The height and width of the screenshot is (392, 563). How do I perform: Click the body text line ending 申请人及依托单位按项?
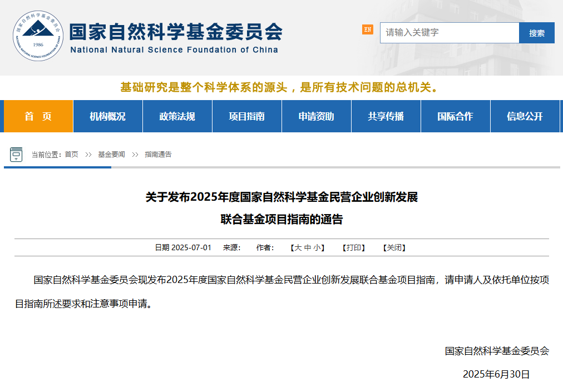pos(291,280)
